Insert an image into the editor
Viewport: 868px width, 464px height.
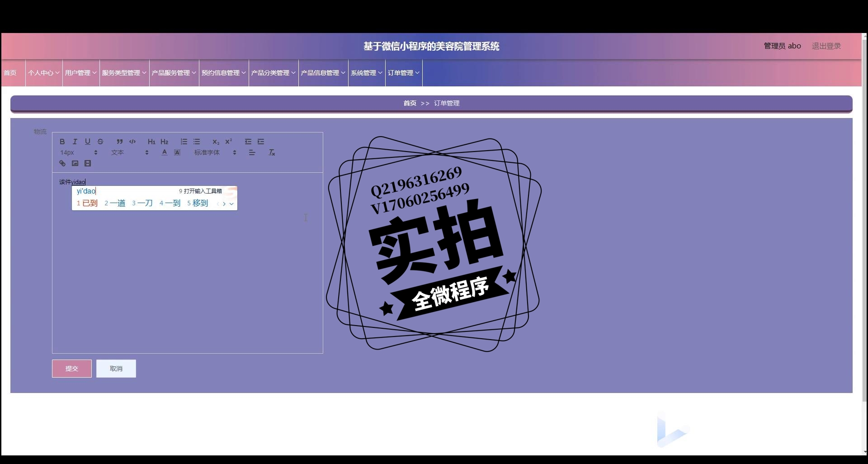75,163
